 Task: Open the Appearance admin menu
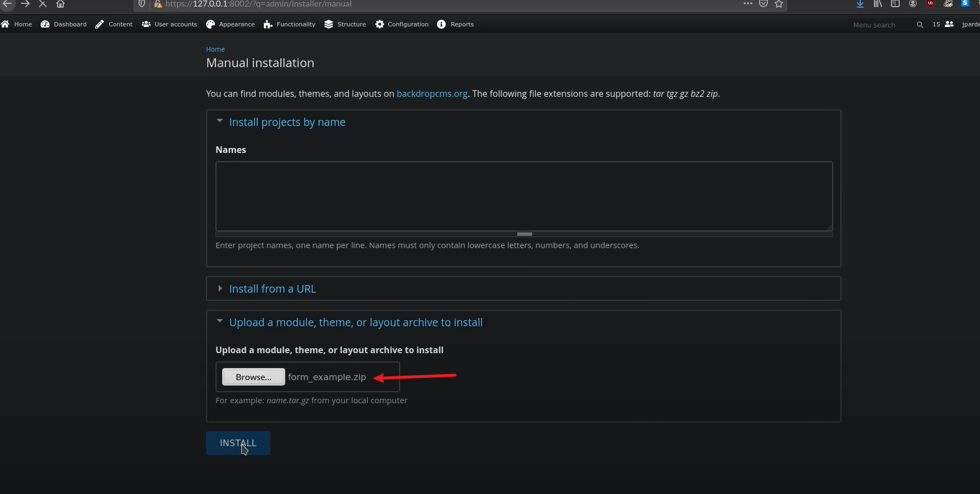(230, 24)
